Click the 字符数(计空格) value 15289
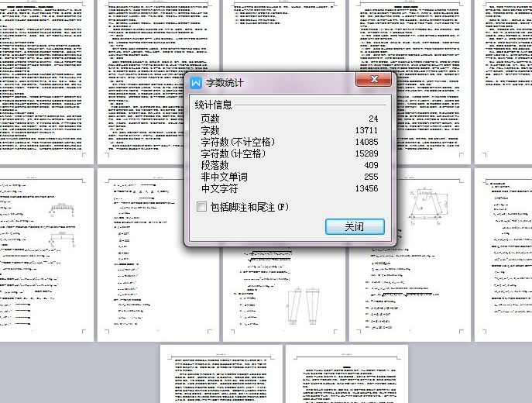Image resolution: width=532 pixels, height=403 pixels. pyautogui.click(x=366, y=153)
